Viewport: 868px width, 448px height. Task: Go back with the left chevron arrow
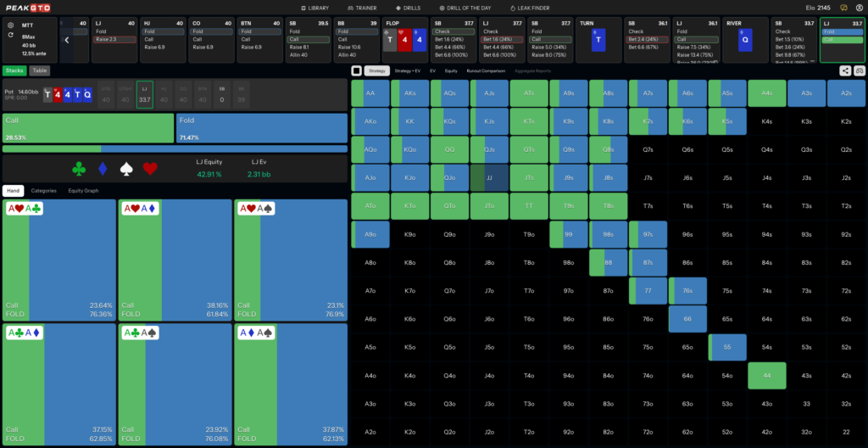(66, 40)
